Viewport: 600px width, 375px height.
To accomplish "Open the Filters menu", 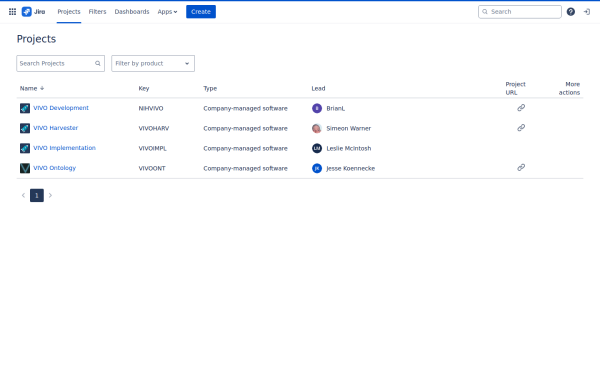I will (97, 12).
